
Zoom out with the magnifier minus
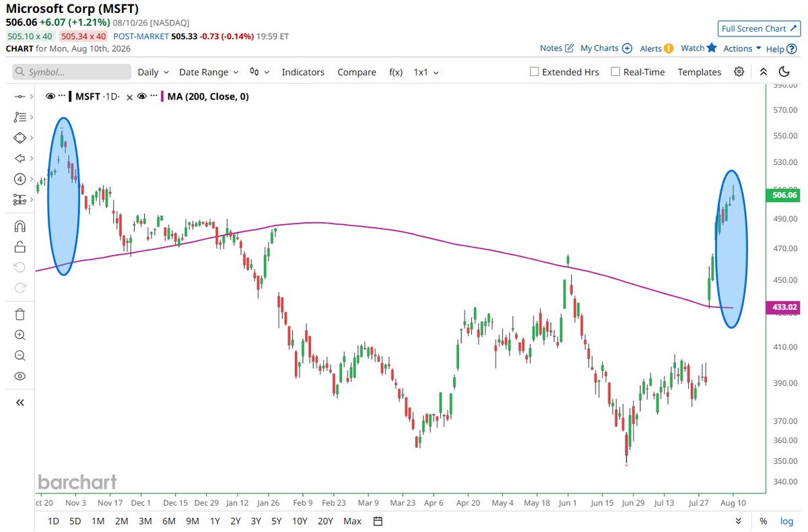20,356
